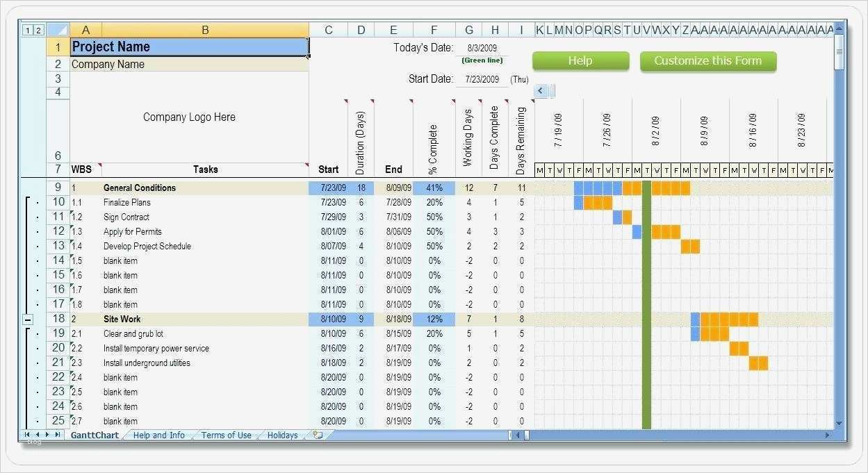Select WBS cell 2.1

(85, 333)
